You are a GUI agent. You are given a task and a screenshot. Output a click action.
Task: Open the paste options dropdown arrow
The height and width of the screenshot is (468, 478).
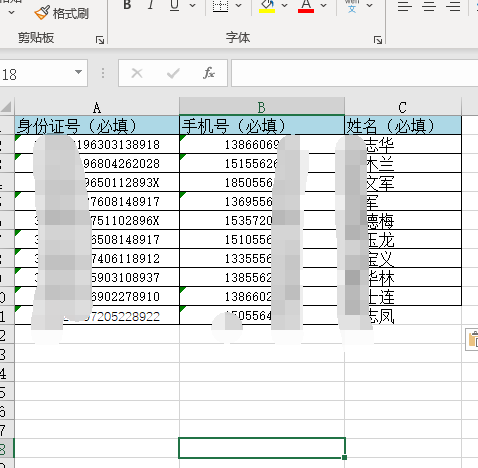pyautogui.click(x=11, y=13)
